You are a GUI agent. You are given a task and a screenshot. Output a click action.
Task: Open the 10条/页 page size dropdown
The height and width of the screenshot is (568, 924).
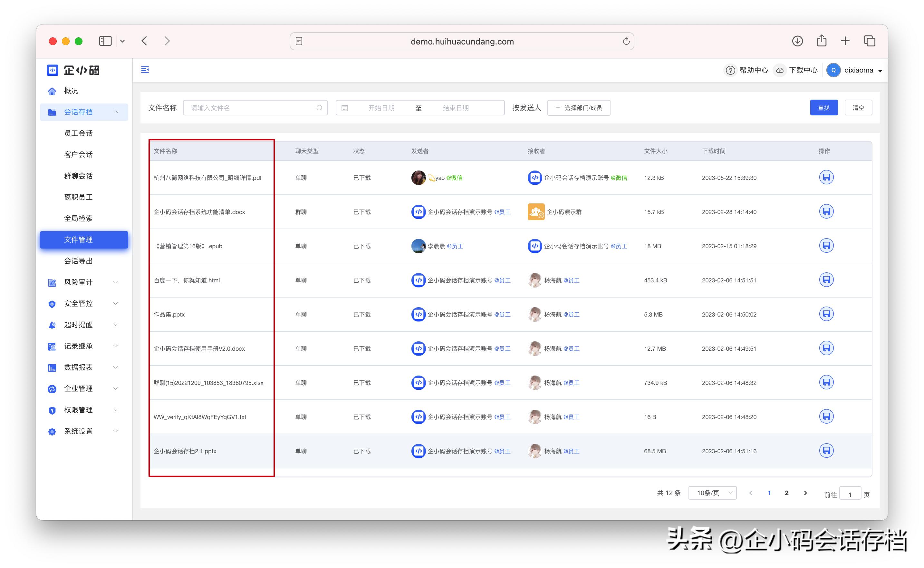click(712, 493)
